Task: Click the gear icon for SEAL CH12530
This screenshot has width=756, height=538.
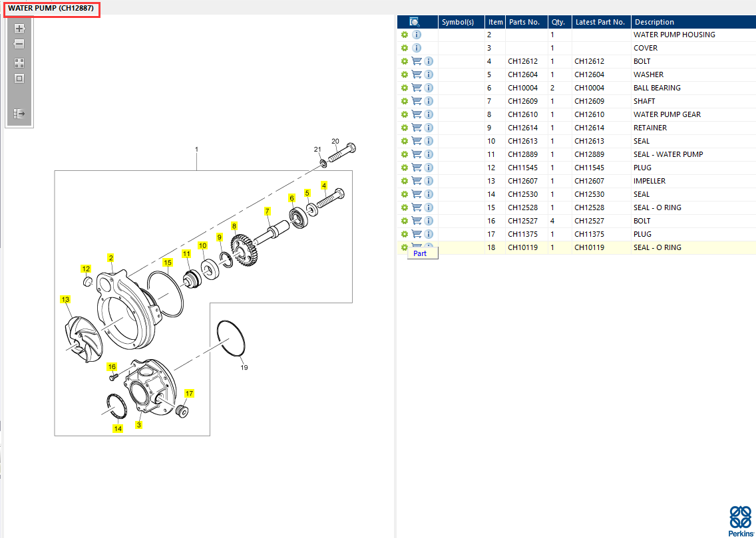Action: coord(405,194)
